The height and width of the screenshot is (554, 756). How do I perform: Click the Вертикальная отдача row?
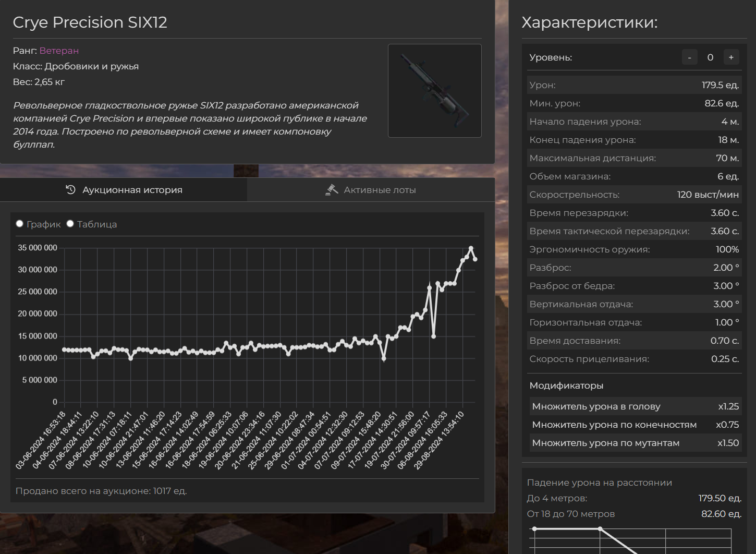point(634,304)
